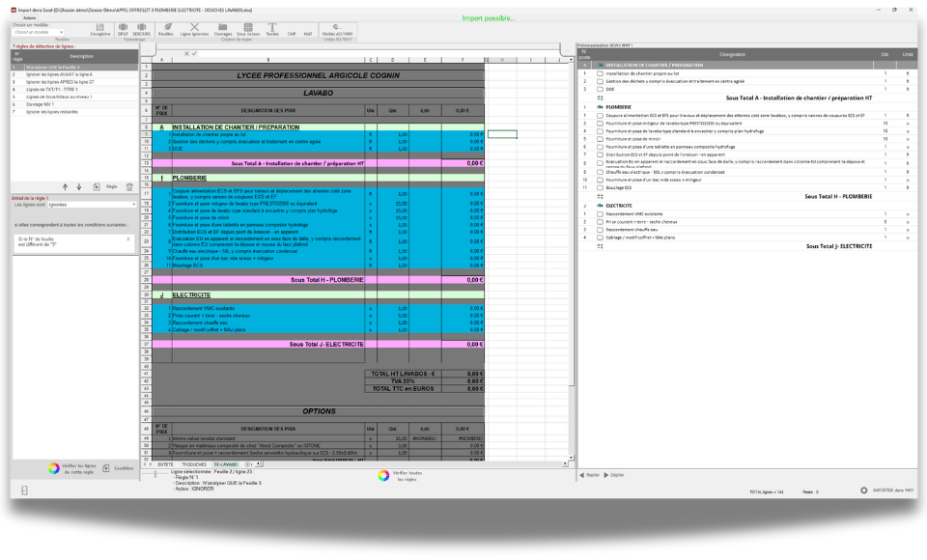The height and width of the screenshot is (560, 927).
Task: Click the preview title icon beside ELECTRICITE
Action: (x=600, y=206)
